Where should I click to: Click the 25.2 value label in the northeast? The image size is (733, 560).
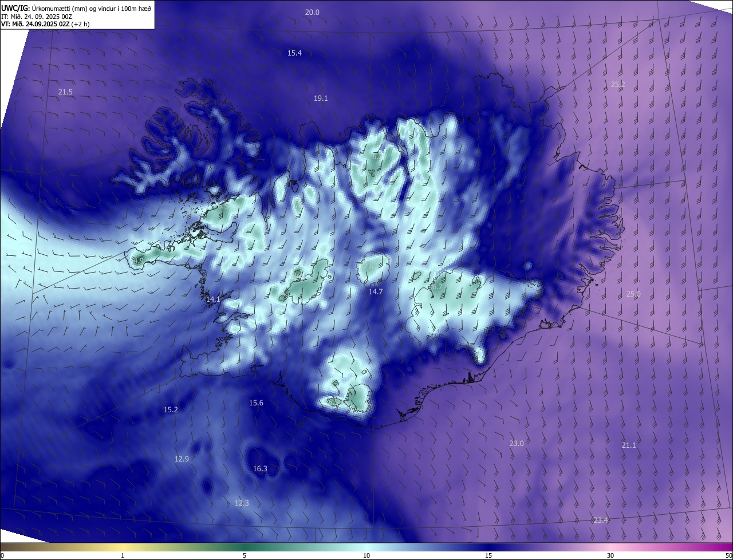point(618,84)
